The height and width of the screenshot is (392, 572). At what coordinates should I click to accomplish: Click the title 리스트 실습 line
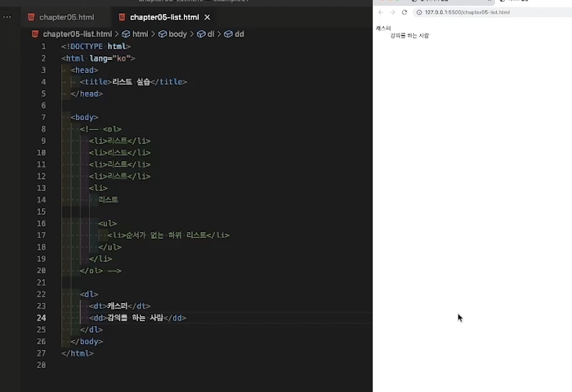point(133,82)
